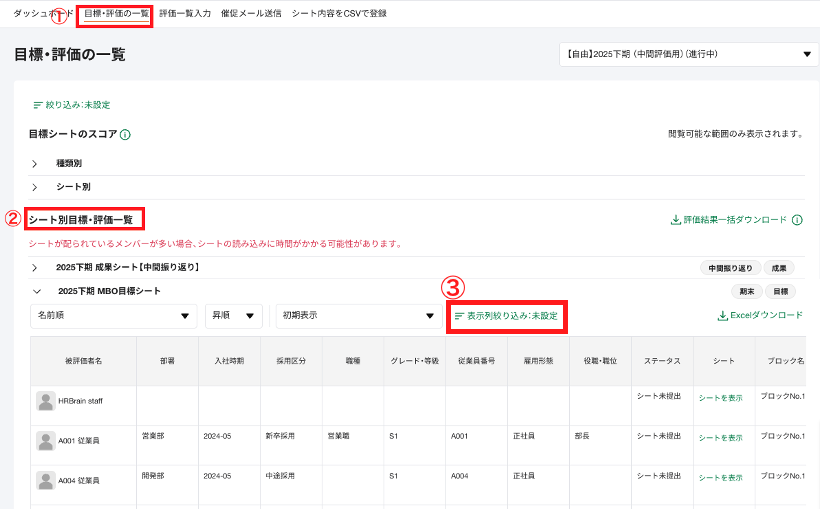Expand the シート別 section
824x509 pixels.
click(x=35, y=187)
